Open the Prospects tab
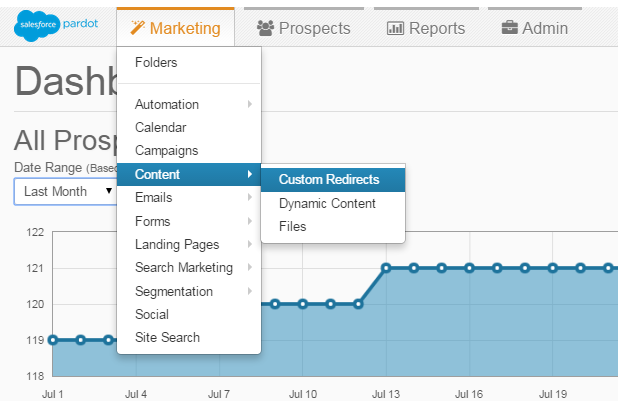This screenshot has height=401, width=618. point(304,28)
